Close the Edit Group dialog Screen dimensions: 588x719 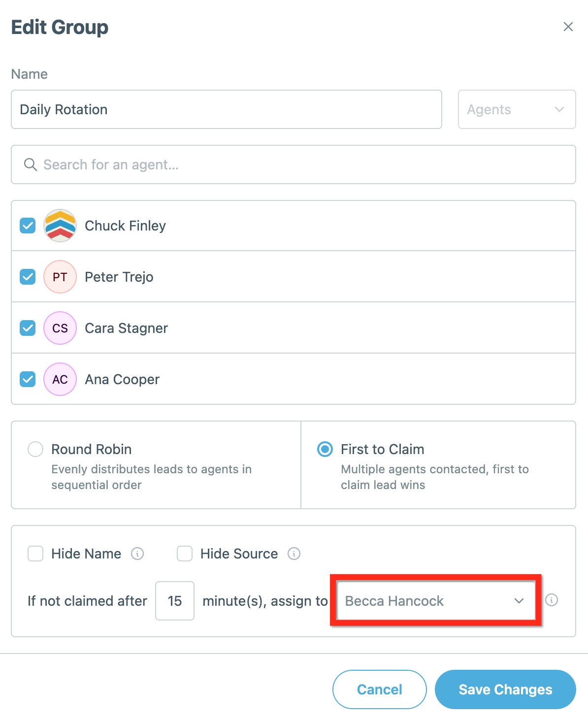pyautogui.click(x=568, y=27)
